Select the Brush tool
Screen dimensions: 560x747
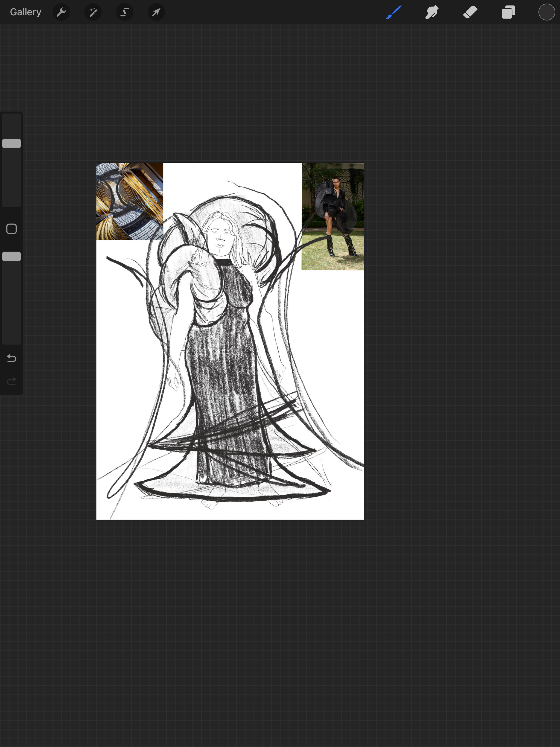click(x=394, y=12)
